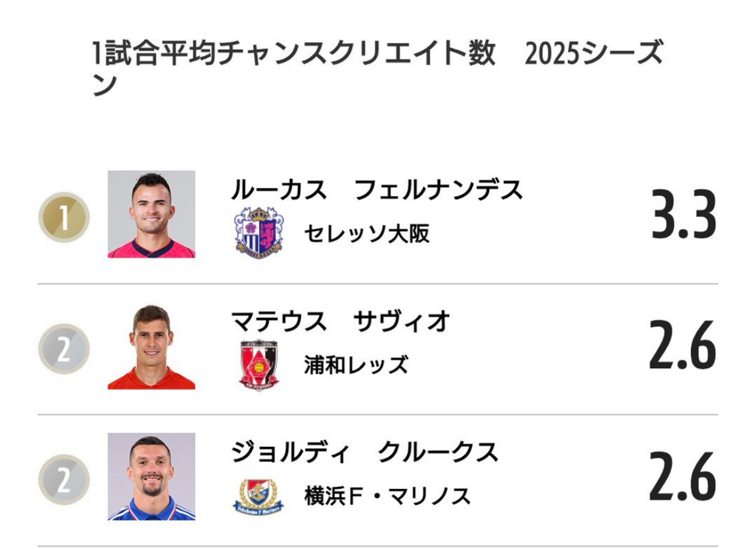Select the player name マテウス サヴィオ
This screenshot has width=756, height=549.
click(x=341, y=321)
